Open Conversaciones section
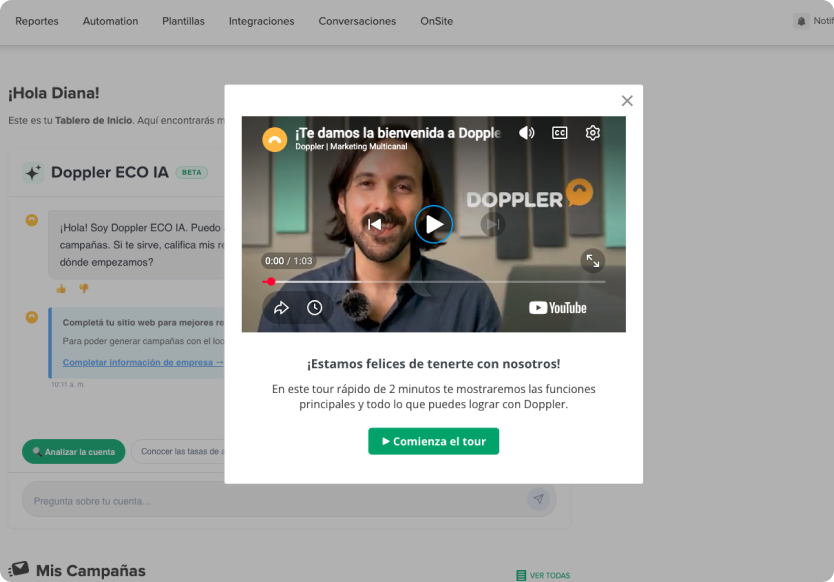The height and width of the screenshot is (582, 834). pos(357,21)
